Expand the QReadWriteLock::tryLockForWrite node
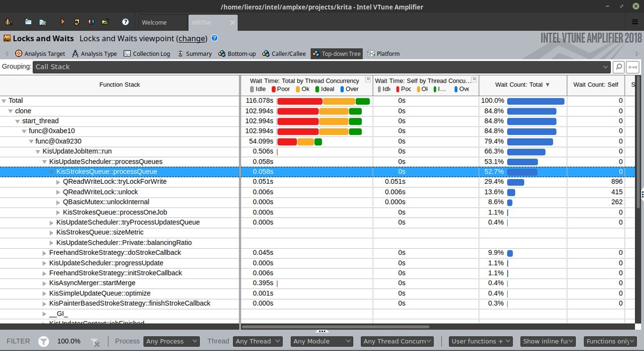 tap(58, 182)
